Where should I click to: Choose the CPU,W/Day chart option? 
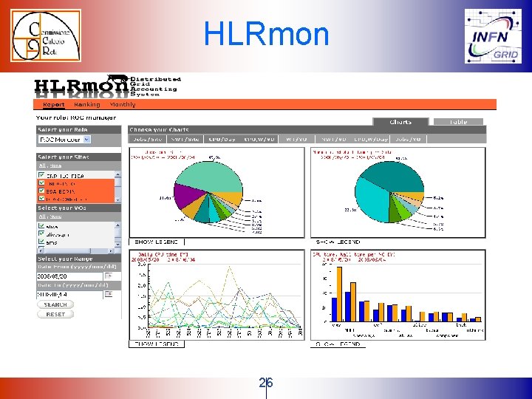click(370, 139)
